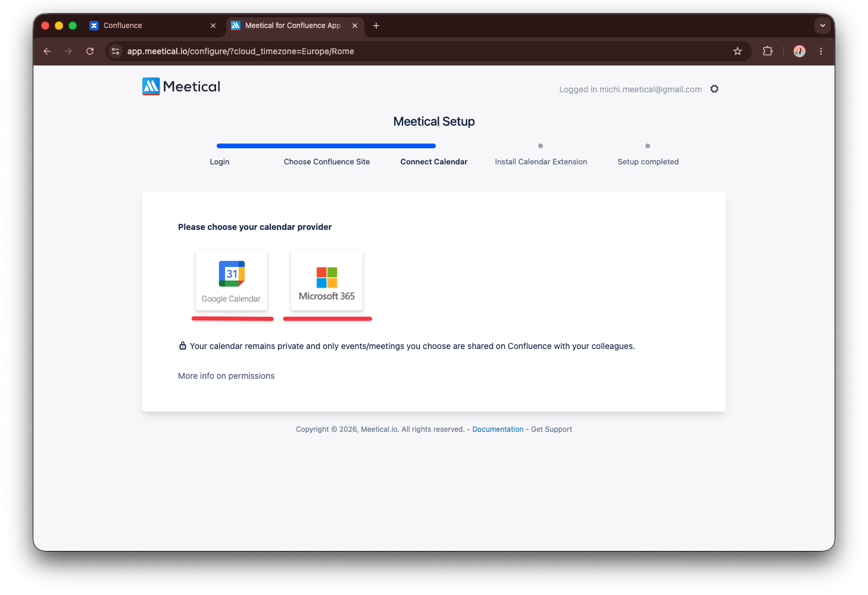
Task: Choose Microsoft 365 as calendar provider
Action: (327, 281)
